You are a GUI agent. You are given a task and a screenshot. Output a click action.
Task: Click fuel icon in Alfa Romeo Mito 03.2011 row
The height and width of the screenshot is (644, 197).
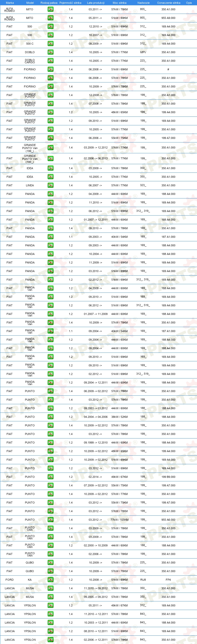pos(50,9)
